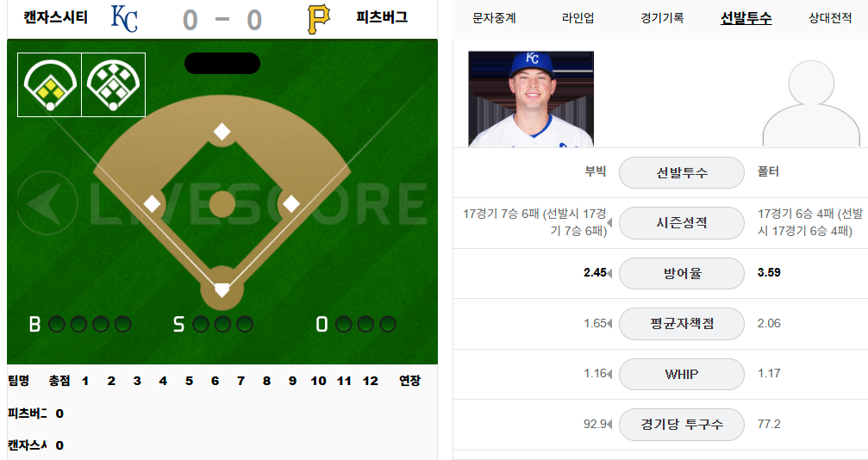
Task: Switch to the 상대전적 tab
Action: click(830, 18)
